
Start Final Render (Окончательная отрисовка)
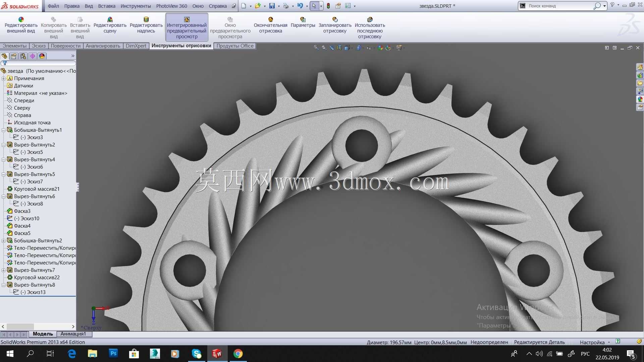pyautogui.click(x=270, y=25)
